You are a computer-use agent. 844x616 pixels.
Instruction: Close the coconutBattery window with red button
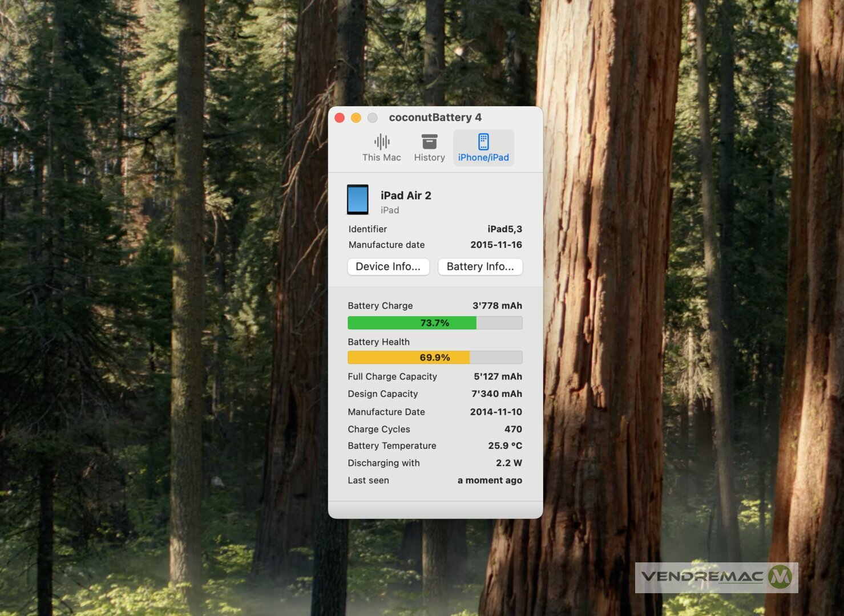(x=340, y=117)
